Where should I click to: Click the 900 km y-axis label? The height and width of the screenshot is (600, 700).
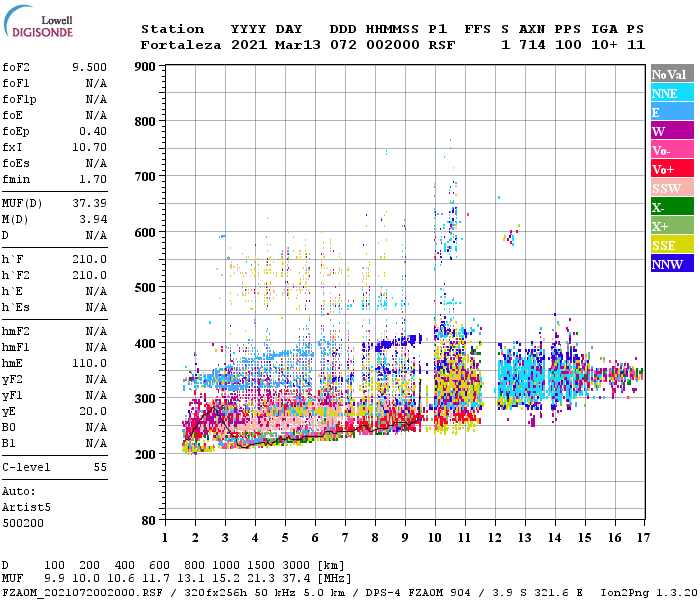tap(145, 67)
